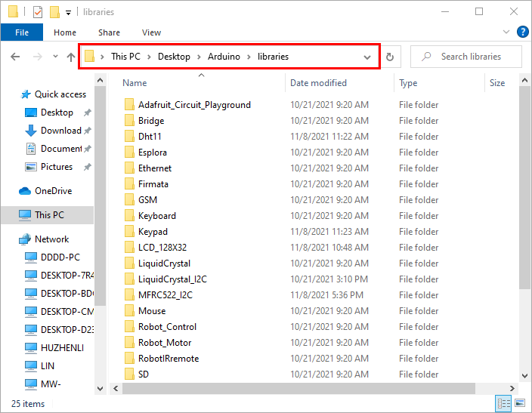
Task: Click This PC in the address bar
Action: [x=125, y=57]
